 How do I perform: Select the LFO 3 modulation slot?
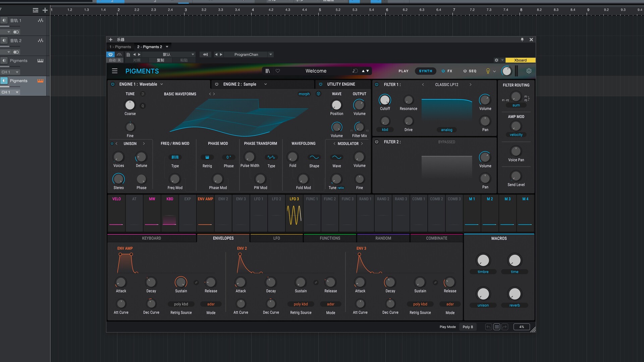point(294,213)
